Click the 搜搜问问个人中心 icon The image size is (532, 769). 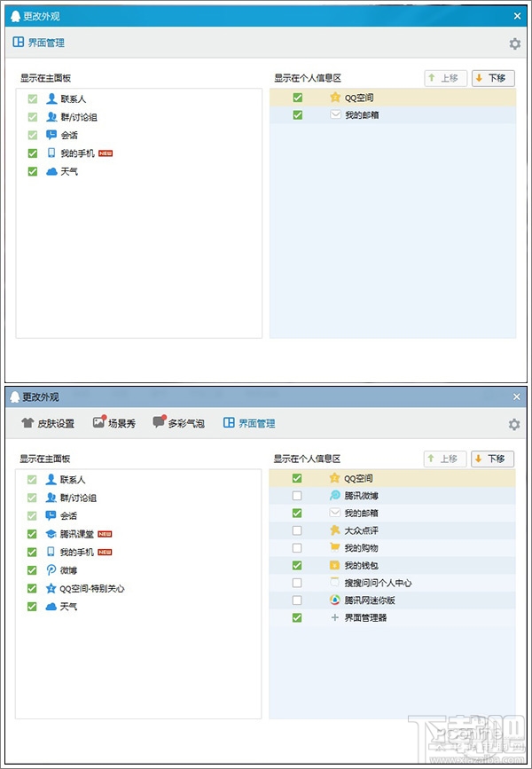click(x=334, y=583)
